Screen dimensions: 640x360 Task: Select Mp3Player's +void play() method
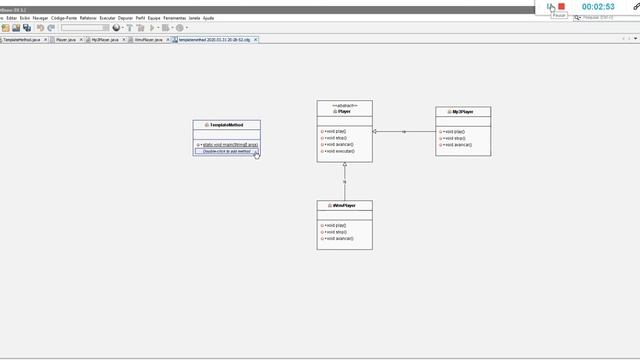(452, 132)
